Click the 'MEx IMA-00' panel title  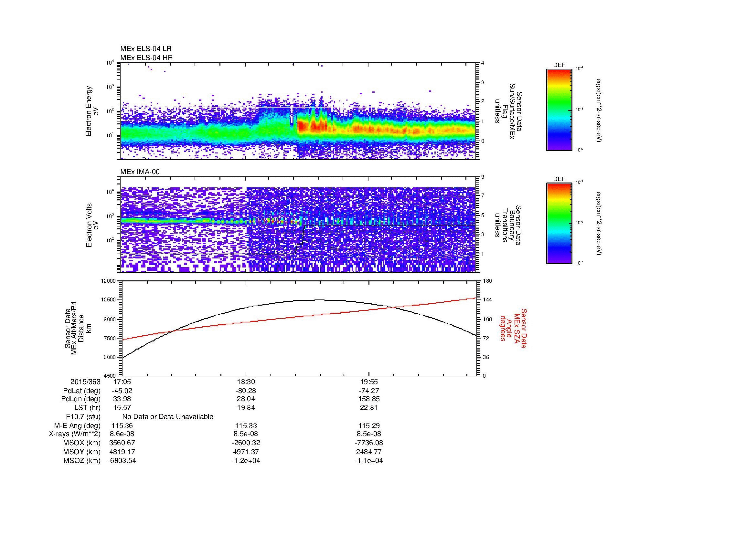[x=140, y=172]
